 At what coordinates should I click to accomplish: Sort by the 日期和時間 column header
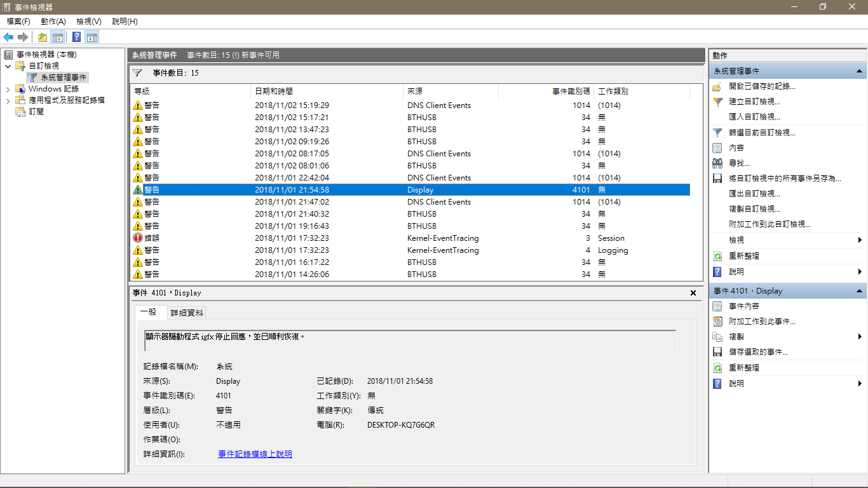pyautogui.click(x=327, y=91)
